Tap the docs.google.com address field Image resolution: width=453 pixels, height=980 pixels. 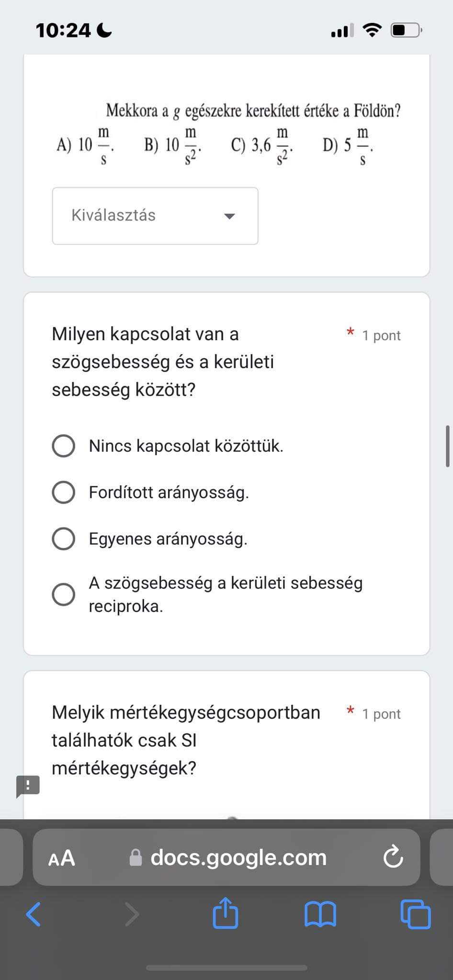click(x=238, y=857)
